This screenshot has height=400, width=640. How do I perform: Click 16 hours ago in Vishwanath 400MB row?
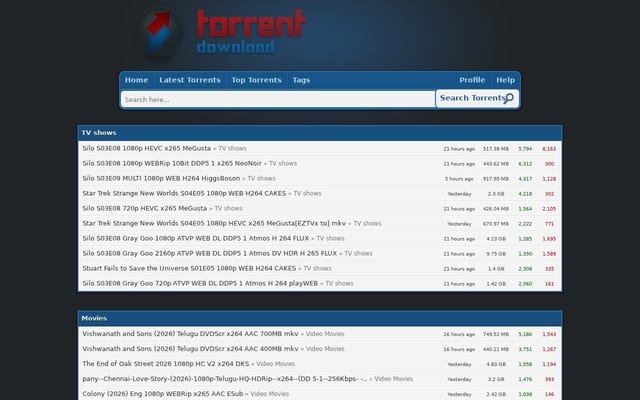(459, 349)
